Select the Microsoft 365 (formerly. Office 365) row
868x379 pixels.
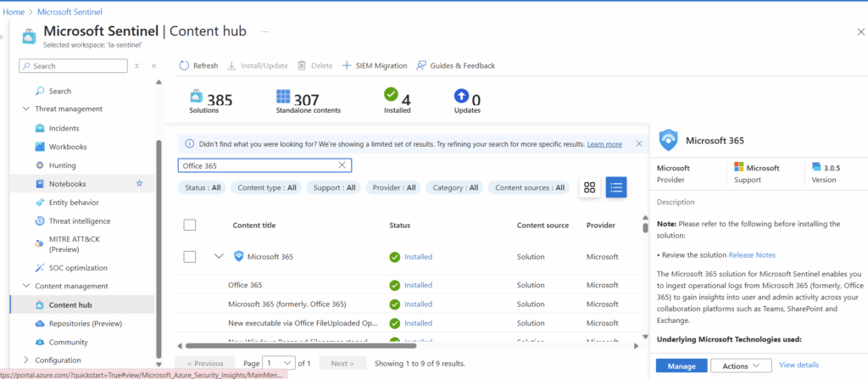point(409,304)
